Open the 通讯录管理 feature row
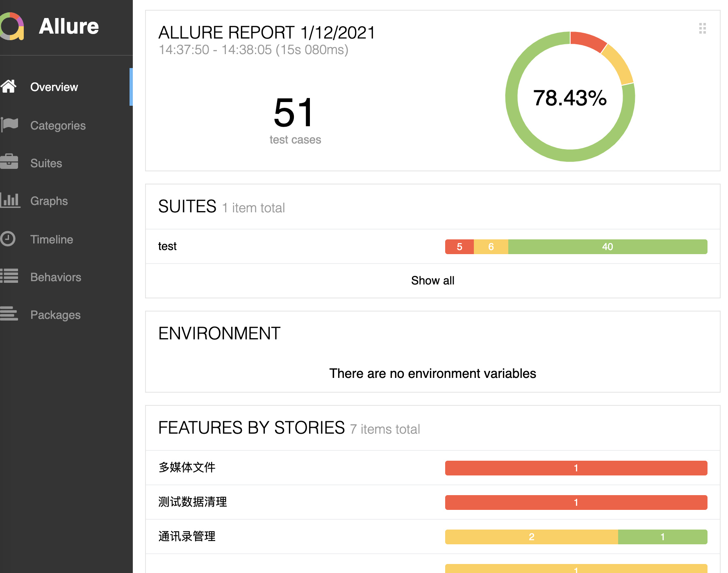 pos(187,537)
